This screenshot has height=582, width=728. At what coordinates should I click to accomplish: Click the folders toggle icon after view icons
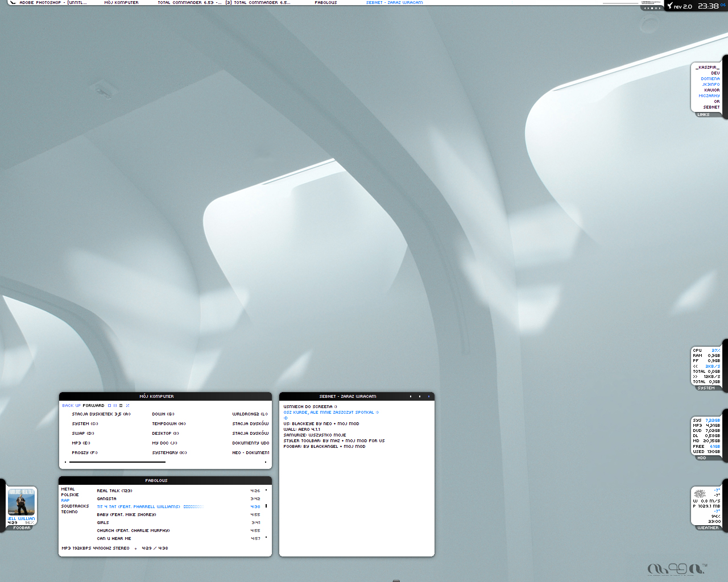tap(127, 406)
